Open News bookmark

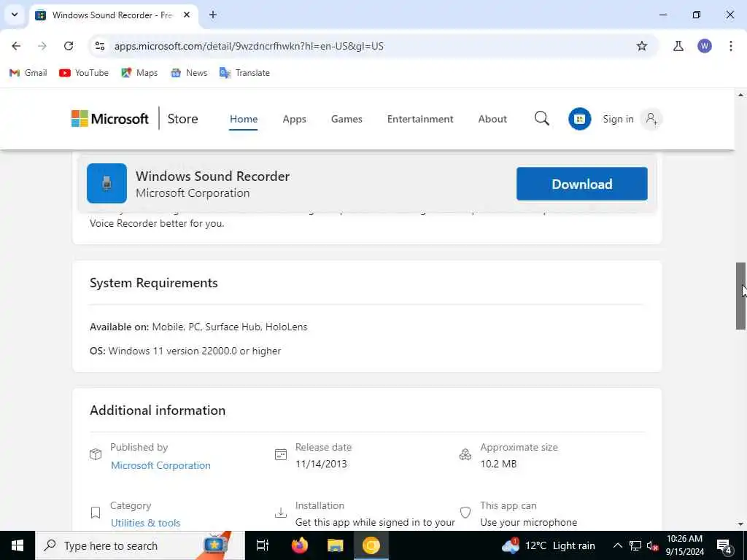[189, 73]
